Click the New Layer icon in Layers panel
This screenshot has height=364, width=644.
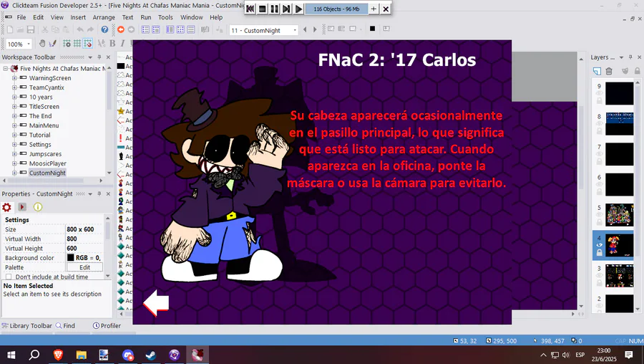click(x=597, y=71)
